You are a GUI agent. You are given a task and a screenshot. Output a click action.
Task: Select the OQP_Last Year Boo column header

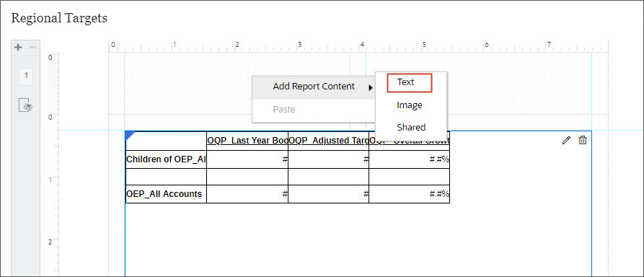(x=247, y=141)
